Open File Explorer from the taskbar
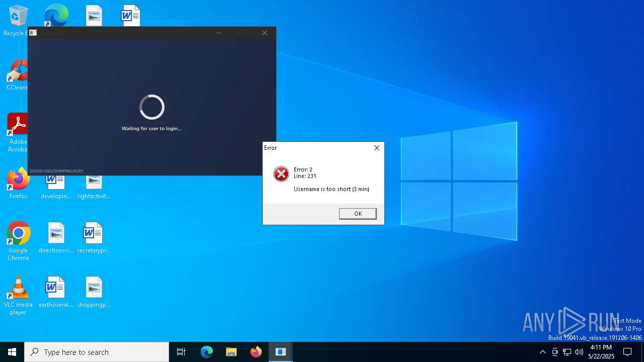Image resolution: width=644 pixels, height=362 pixels. pyautogui.click(x=231, y=352)
